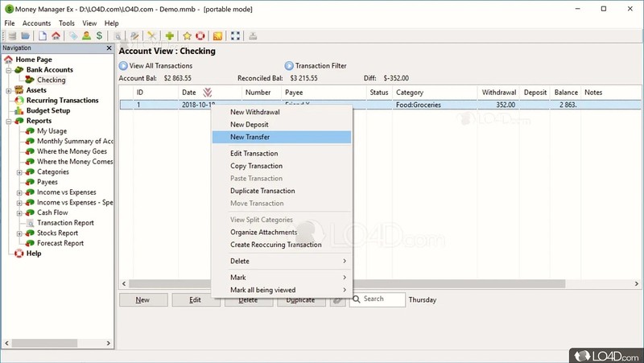Sort by the Payee column header
This screenshot has height=363, width=644.
324,93
